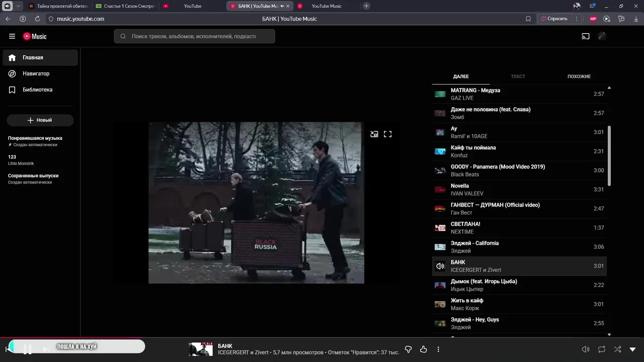This screenshot has height=362, width=644.
Task: Enter fullscreen on the video player
Action: (x=388, y=134)
